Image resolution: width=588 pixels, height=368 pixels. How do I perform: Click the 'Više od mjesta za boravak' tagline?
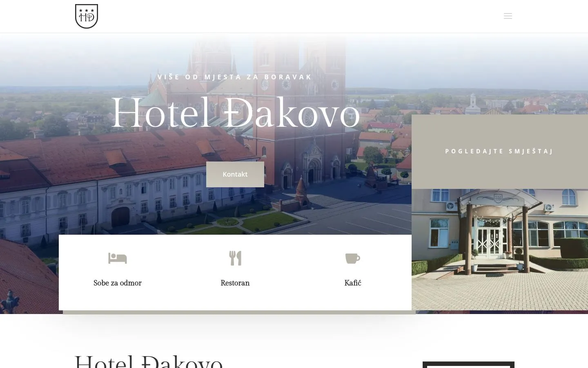pos(235,77)
